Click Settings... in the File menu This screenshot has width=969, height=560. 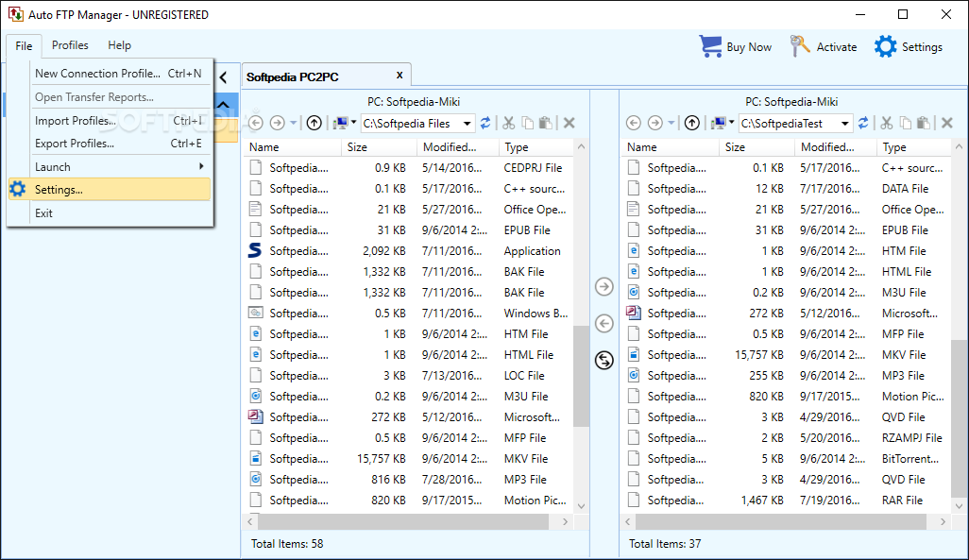110,190
